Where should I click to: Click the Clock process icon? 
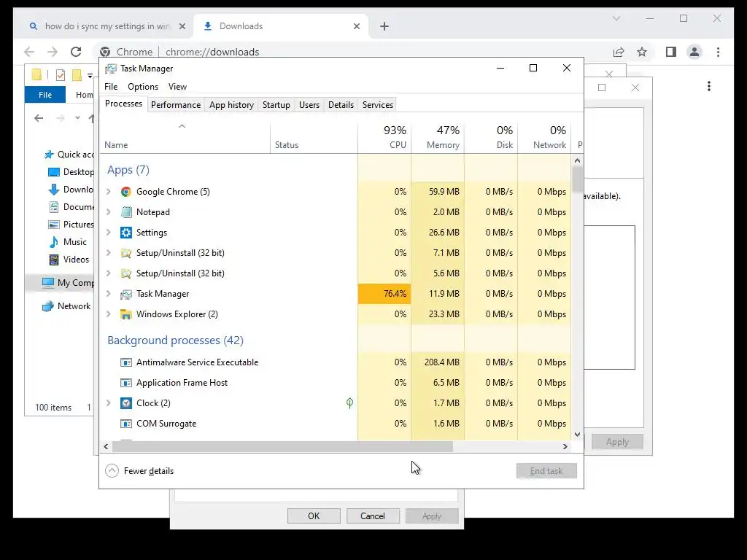pos(125,403)
